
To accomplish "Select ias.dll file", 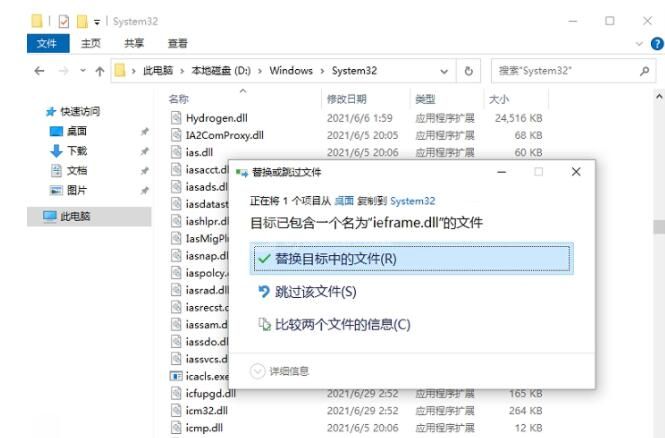I will 199,152.
